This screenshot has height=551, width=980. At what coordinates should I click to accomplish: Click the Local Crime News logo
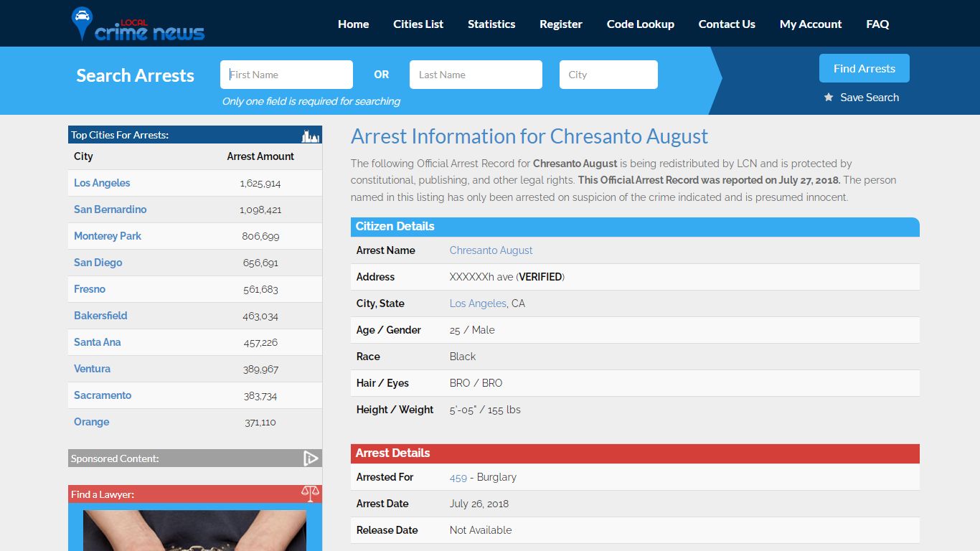138,24
